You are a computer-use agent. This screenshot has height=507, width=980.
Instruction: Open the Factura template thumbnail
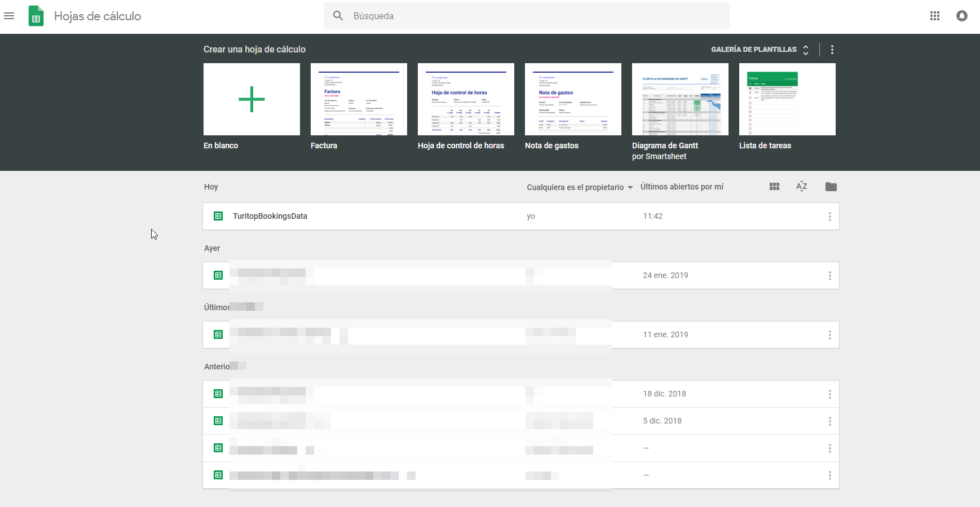(359, 99)
